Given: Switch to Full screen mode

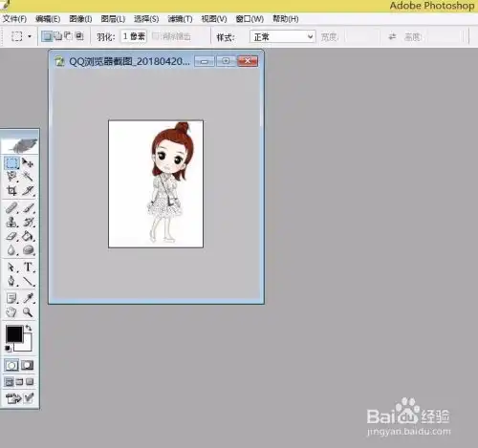Looking at the screenshot, I should click(30, 381).
